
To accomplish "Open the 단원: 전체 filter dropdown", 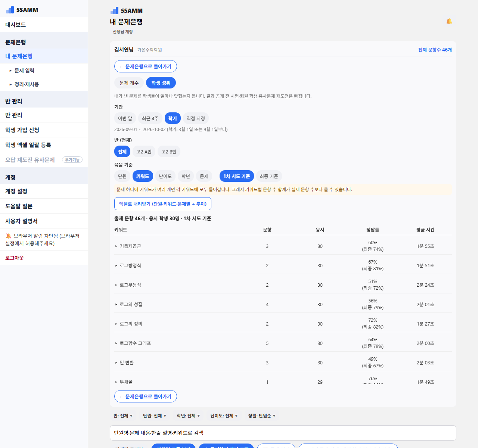I will coord(155,416).
